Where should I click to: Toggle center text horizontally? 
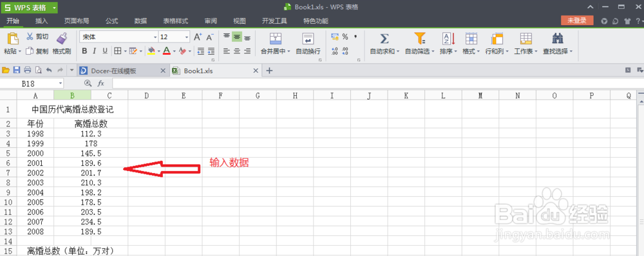[236, 51]
